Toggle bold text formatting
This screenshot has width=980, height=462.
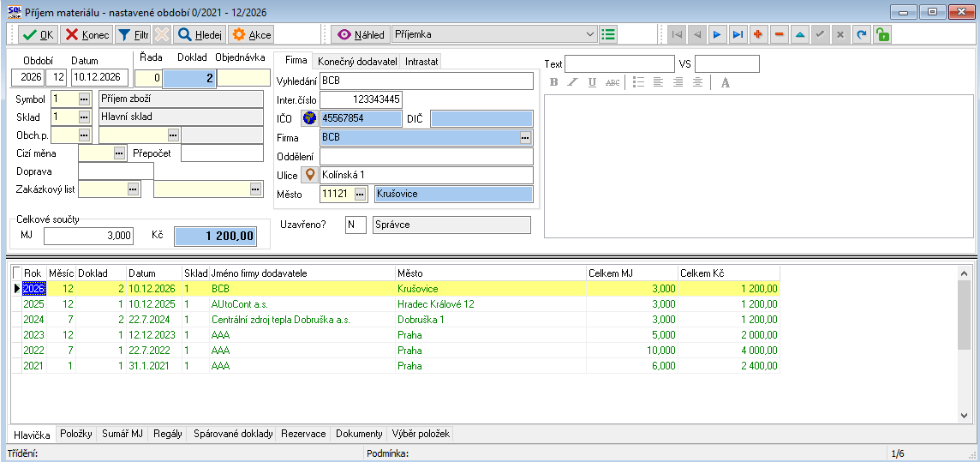pos(553,82)
